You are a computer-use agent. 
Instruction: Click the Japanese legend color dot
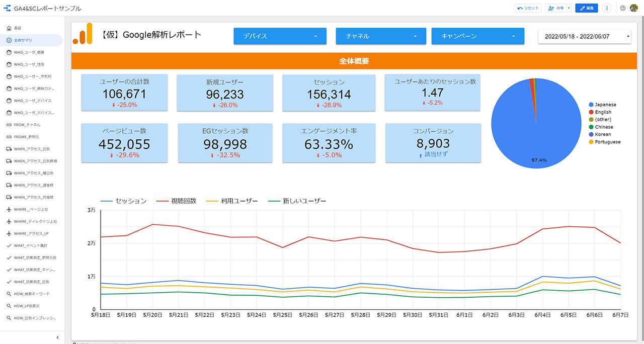591,105
